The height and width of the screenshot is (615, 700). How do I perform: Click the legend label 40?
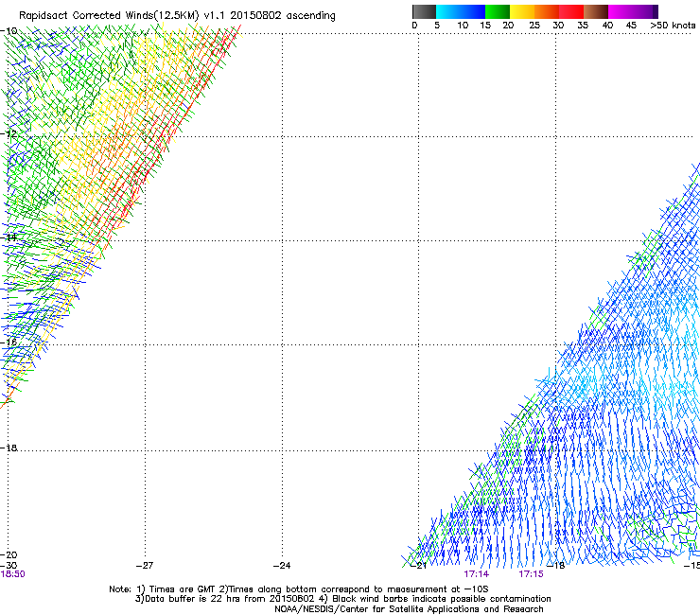click(607, 26)
